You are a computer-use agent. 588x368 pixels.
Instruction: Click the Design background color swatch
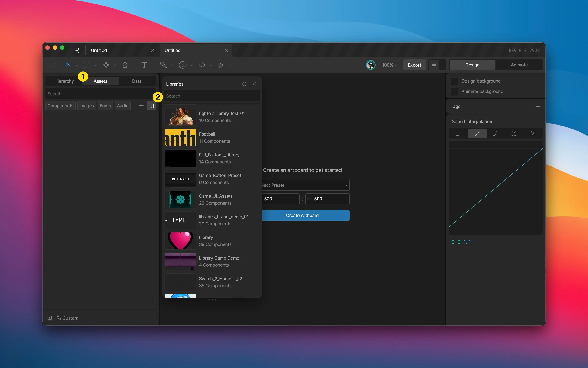coord(454,81)
